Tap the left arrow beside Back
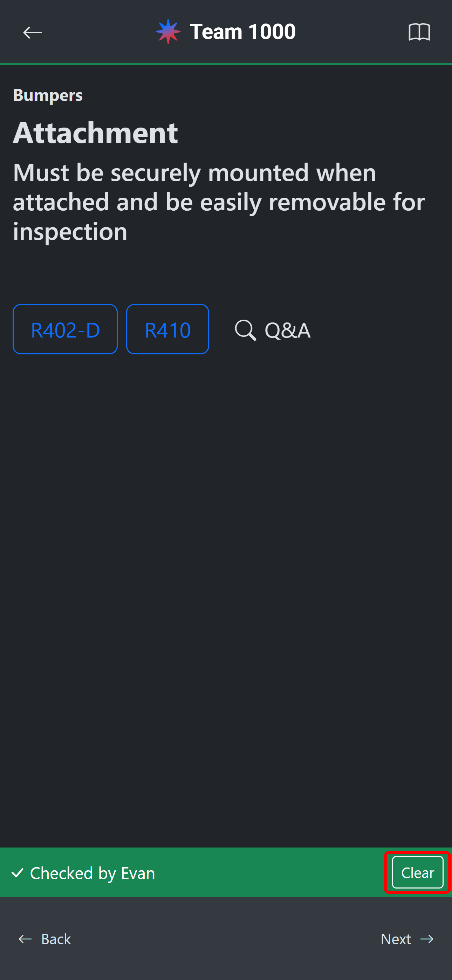452x980 pixels. point(26,939)
